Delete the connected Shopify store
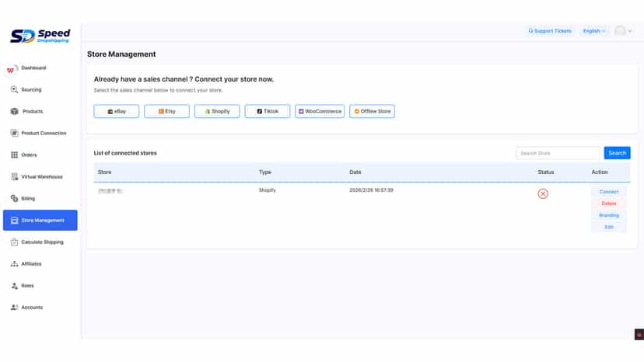644x362 pixels. (x=609, y=204)
